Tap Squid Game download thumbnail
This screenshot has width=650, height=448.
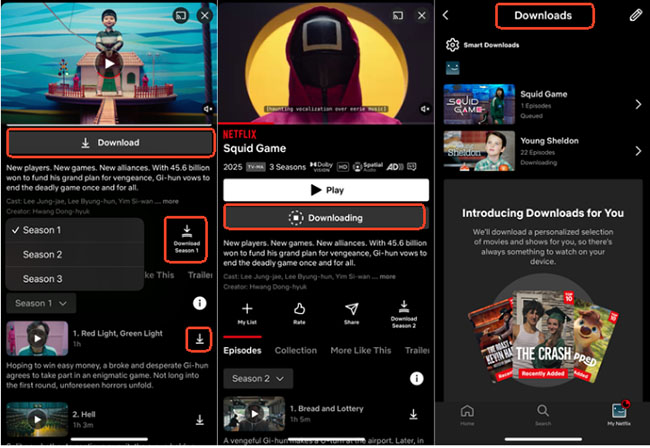point(479,104)
